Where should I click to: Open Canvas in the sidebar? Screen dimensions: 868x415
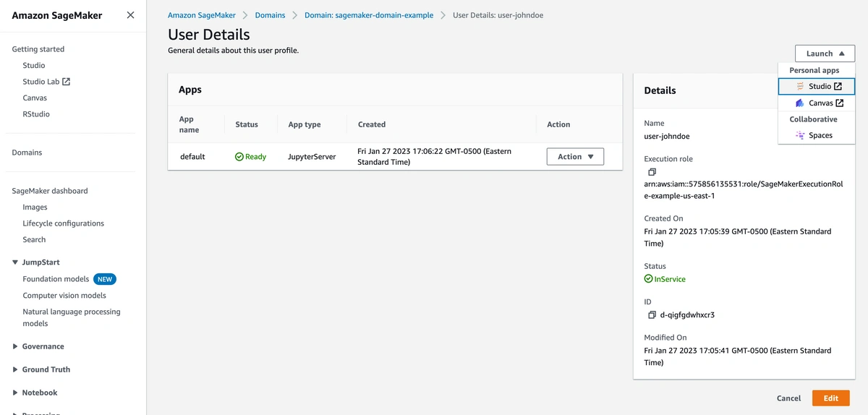[x=35, y=98]
